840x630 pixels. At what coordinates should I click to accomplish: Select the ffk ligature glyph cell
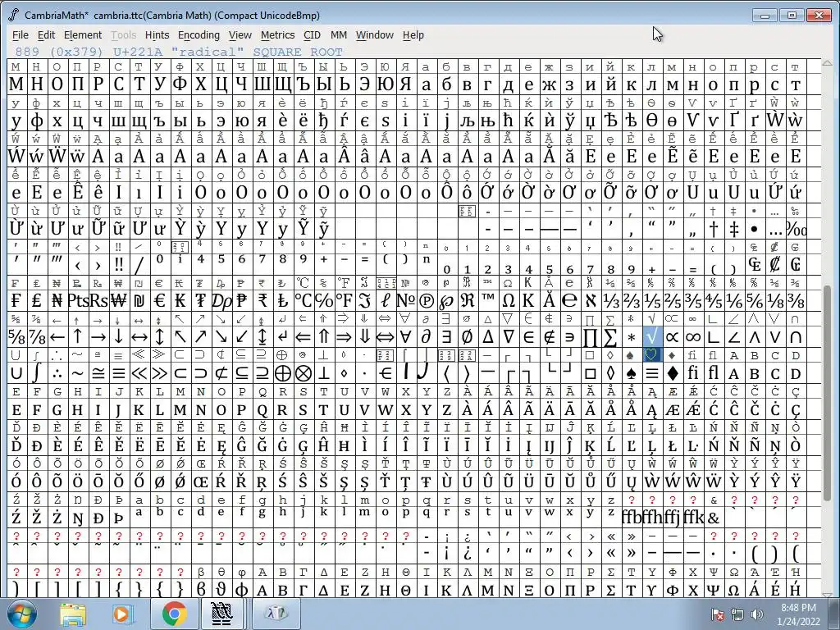693,517
